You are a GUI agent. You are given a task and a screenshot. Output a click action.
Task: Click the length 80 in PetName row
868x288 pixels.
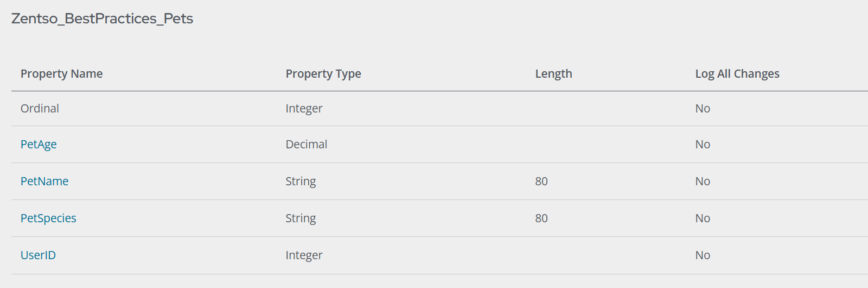[541, 181]
